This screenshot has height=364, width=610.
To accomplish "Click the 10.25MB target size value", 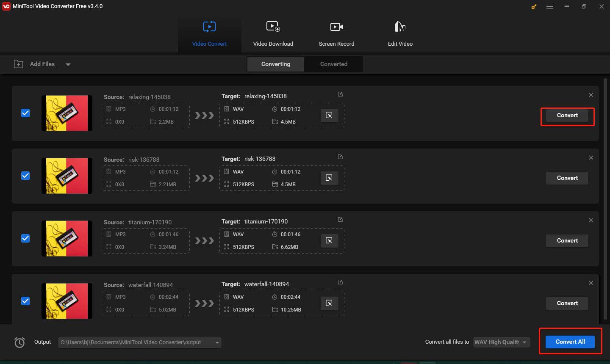I will click(291, 309).
